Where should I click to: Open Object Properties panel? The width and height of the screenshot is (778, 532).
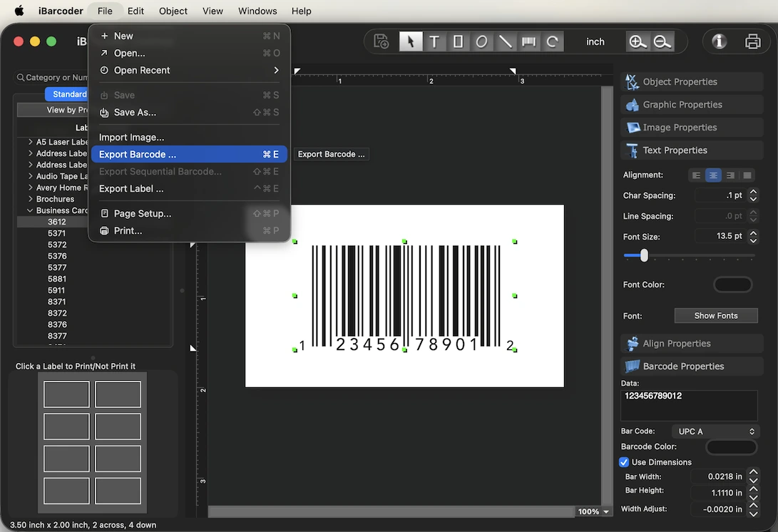692,82
